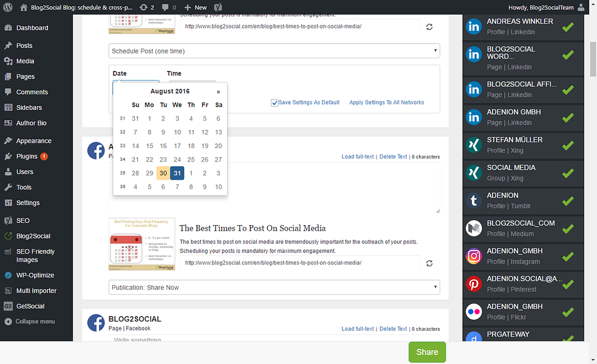Image resolution: width=597 pixels, height=364 pixels.
Task: Enable the Save Settings As Default checkbox
Action: (x=275, y=103)
